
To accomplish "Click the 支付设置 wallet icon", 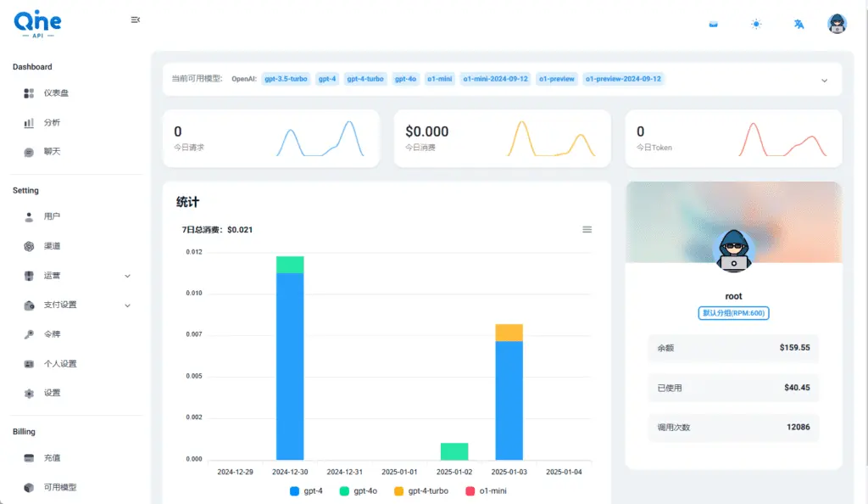I will (x=29, y=305).
